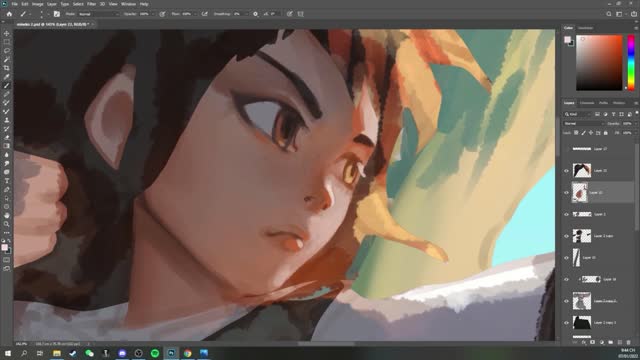Viewport: 640px width, 360px height.
Task: Open the Flow slider arrow
Action: tap(196, 14)
